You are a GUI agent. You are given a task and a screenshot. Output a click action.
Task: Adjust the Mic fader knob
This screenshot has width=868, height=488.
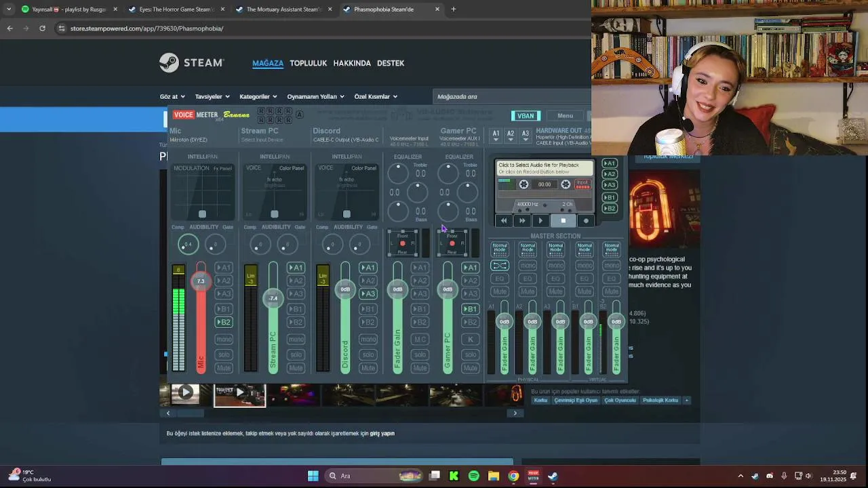point(201,281)
